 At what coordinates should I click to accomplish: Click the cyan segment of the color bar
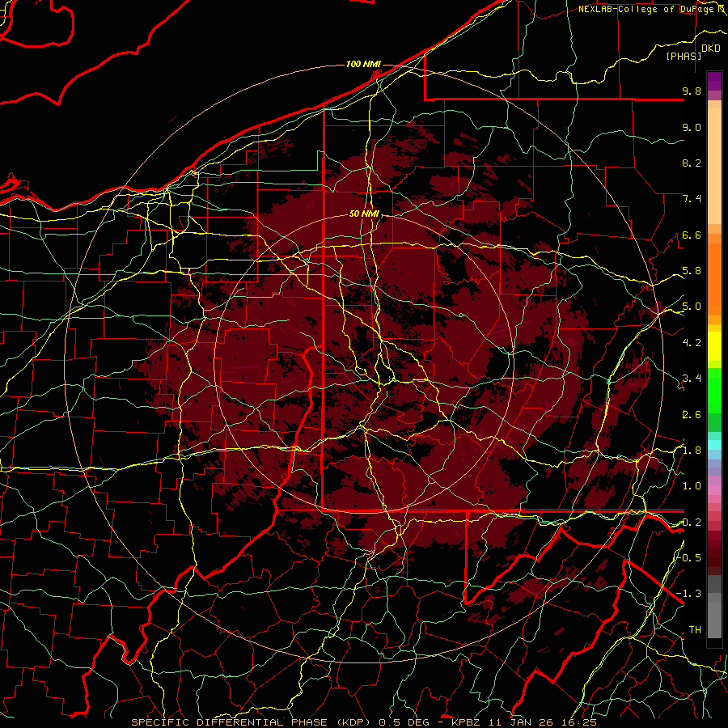(714, 445)
